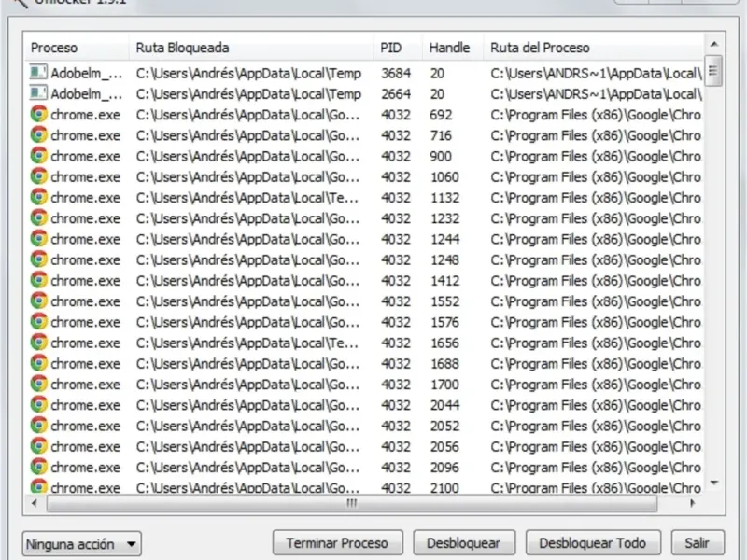Select chrome icon for handle 1576 row
The width and height of the screenshot is (747, 560).
pyautogui.click(x=39, y=322)
